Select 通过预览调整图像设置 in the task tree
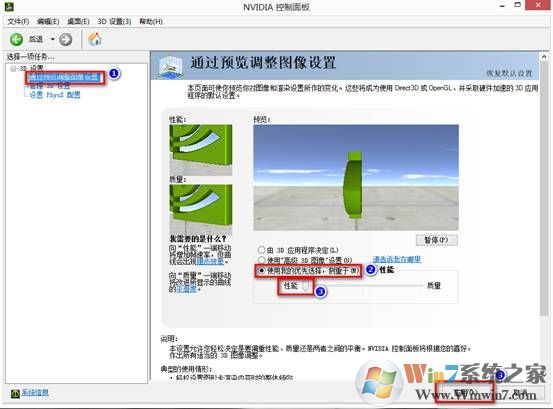Viewport: 553px width, 409px height. pyautogui.click(x=64, y=77)
